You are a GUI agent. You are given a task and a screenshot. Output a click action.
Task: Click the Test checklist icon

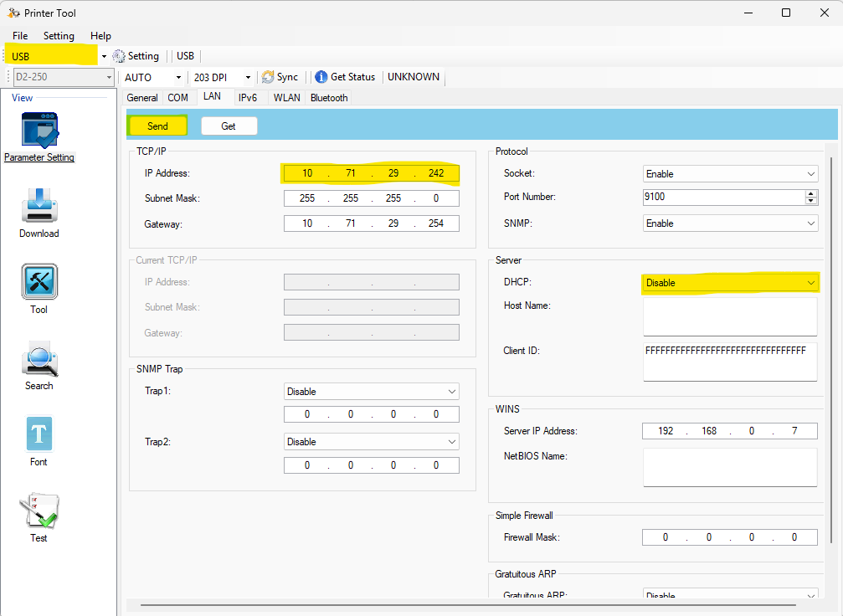point(39,511)
